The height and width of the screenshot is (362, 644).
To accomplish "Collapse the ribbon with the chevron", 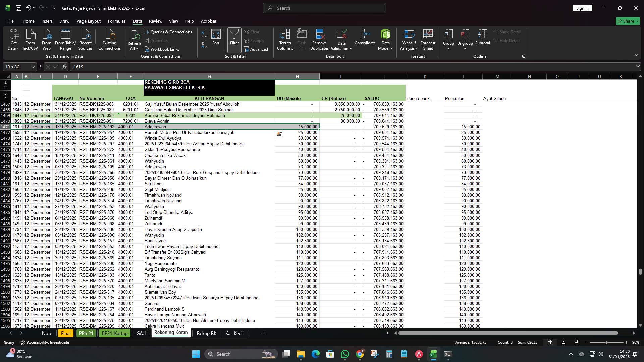I will (636, 55).
